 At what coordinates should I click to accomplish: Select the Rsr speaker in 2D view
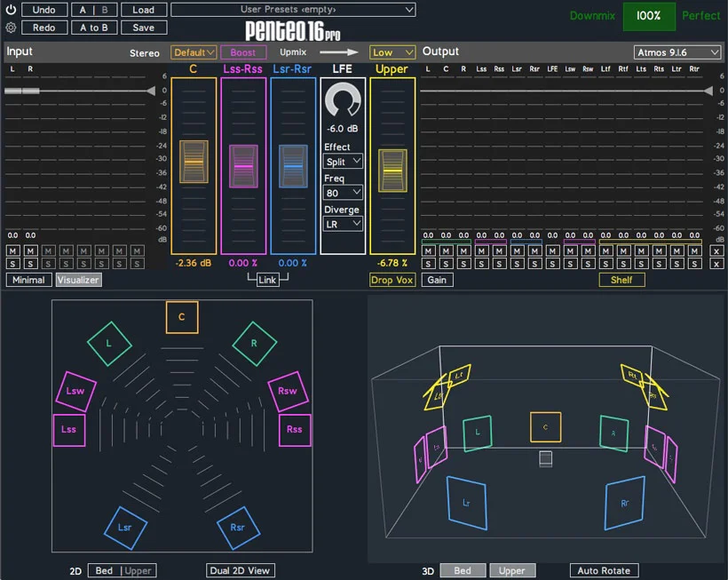(238, 528)
